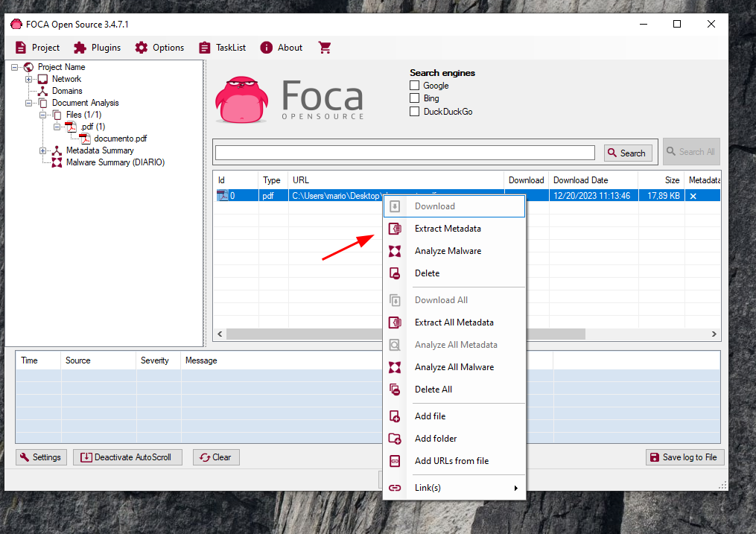Viewport: 756px width, 534px height.
Task: Click the Size column header
Action: (x=661, y=180)
